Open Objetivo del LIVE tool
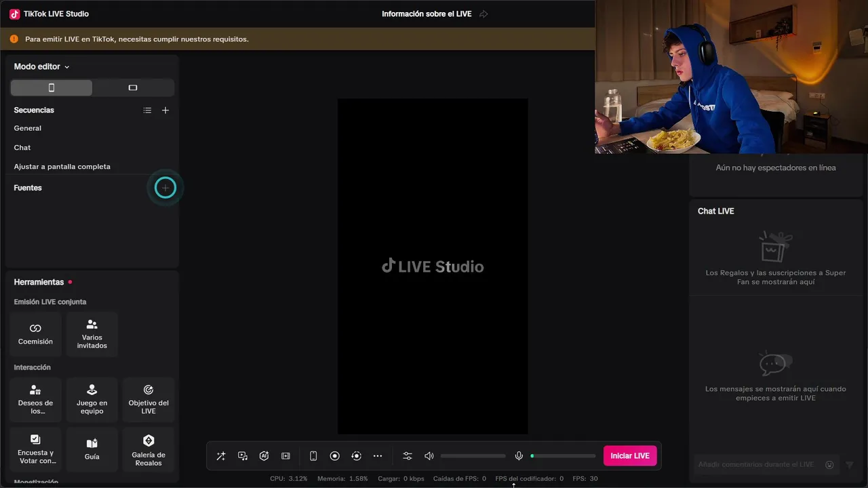The image size is (868, 488). (149, 400)
